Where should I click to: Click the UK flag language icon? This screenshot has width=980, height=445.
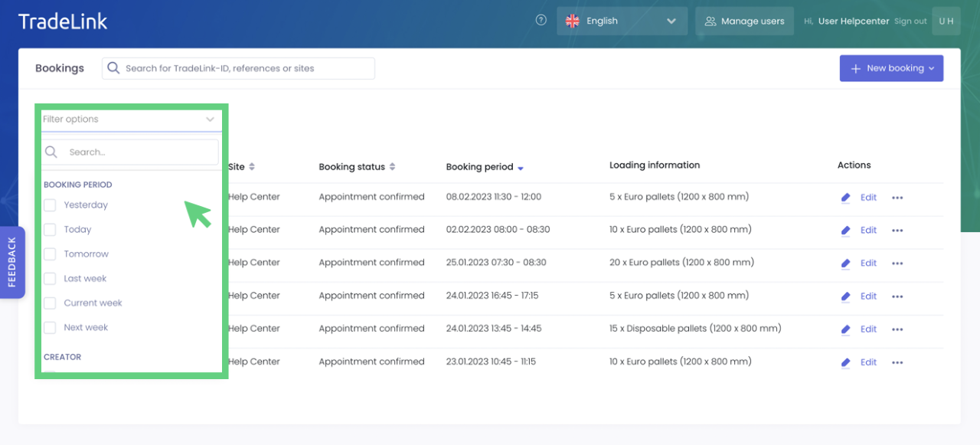point(572,21)
